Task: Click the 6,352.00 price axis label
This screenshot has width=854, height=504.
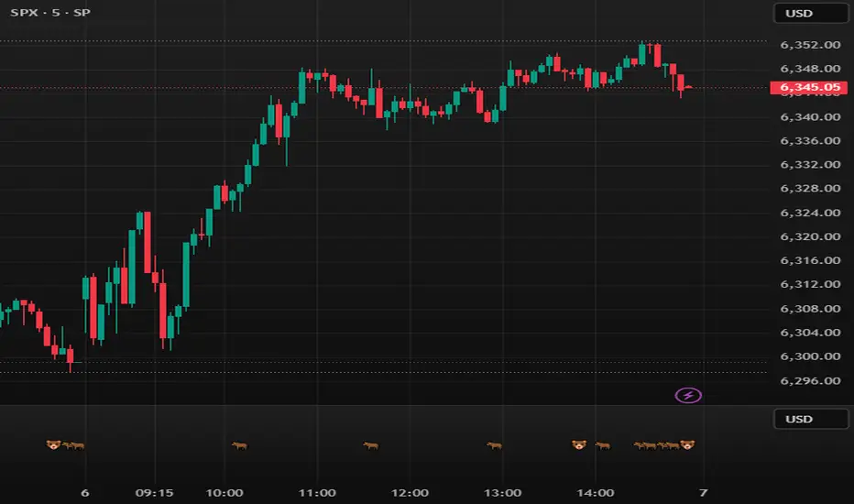Action: click(810, 45)
